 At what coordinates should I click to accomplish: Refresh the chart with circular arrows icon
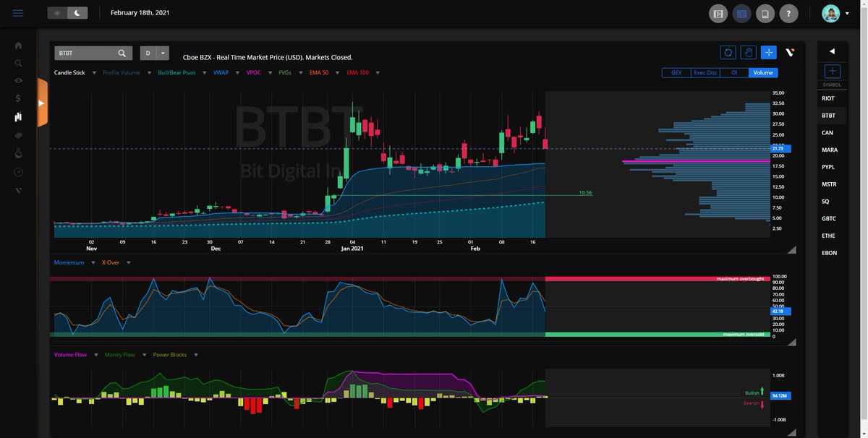click(x=728, y=52)
